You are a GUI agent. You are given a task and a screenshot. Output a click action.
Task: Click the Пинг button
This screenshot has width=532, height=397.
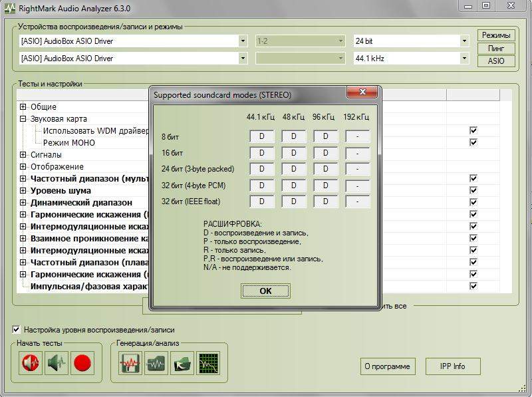click(x=495, y=48)
